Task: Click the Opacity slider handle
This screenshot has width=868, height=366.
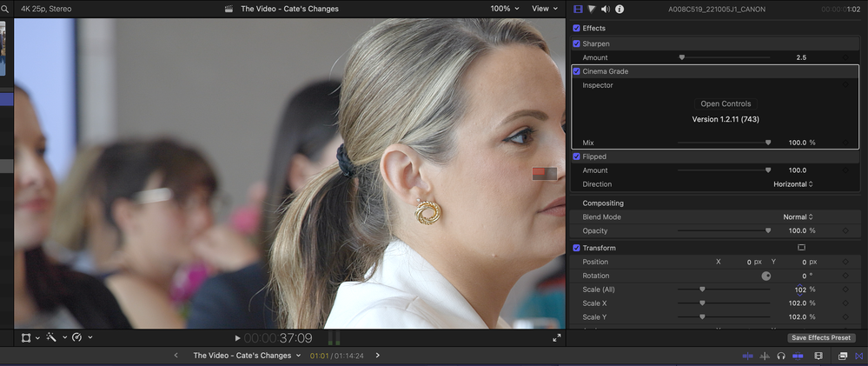Action: tap(768, 230)
